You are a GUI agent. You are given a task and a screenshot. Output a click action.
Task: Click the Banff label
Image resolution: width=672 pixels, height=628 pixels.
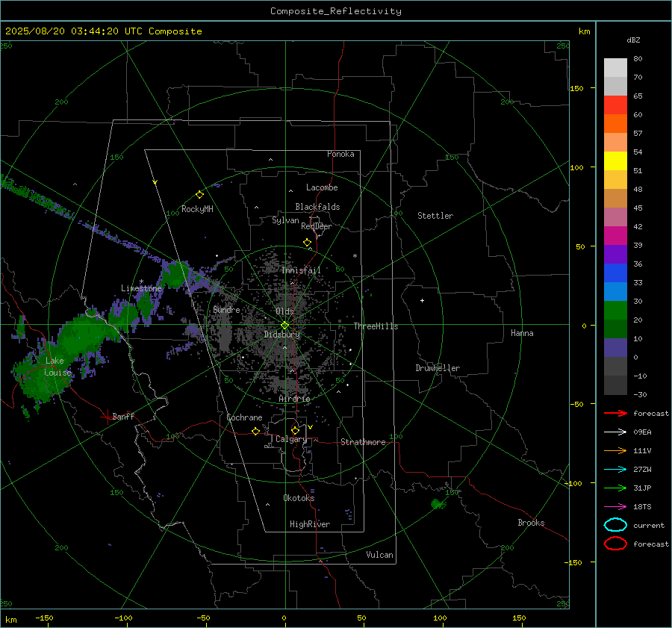(123, 416)
